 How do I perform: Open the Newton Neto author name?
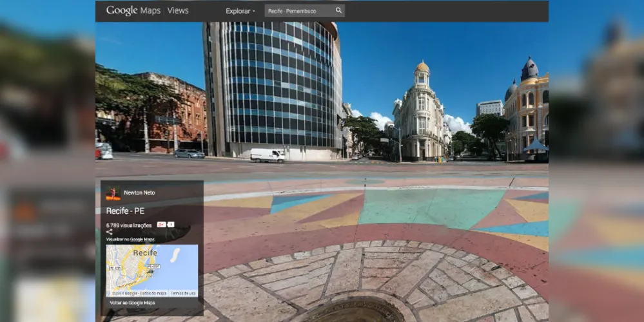coord(140,193)
